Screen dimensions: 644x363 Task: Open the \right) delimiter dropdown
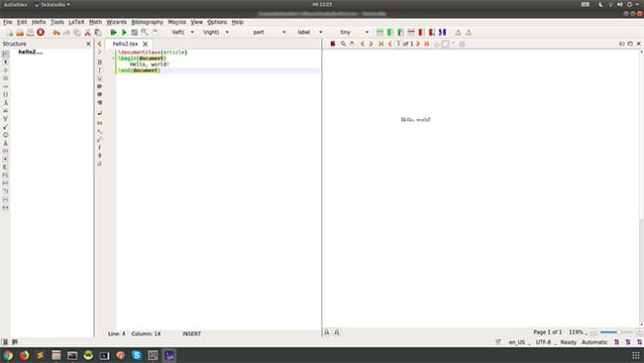pyautogui.click(x=227, y=33)
